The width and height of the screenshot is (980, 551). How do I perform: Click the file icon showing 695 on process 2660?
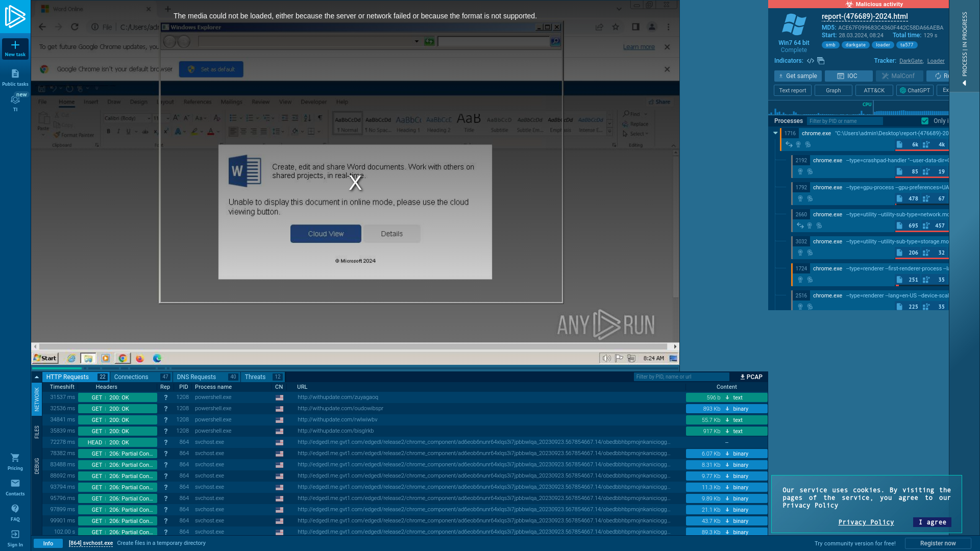tap(899, 226)
